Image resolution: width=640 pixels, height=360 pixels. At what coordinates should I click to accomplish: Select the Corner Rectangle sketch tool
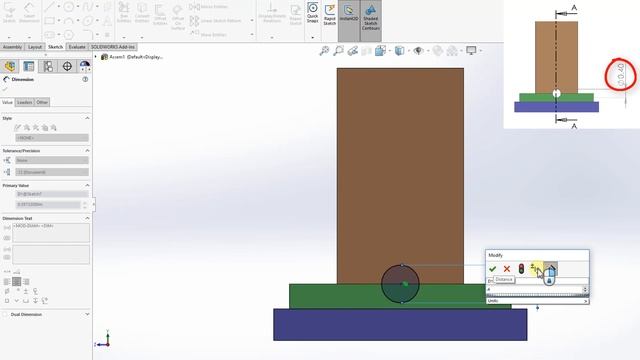pyautogui.click(x=49, y=20)
